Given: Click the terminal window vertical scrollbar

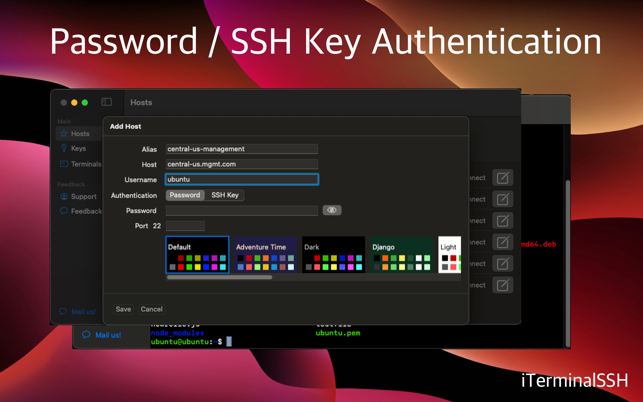Looking at the screenshot, I should (568, 263).
